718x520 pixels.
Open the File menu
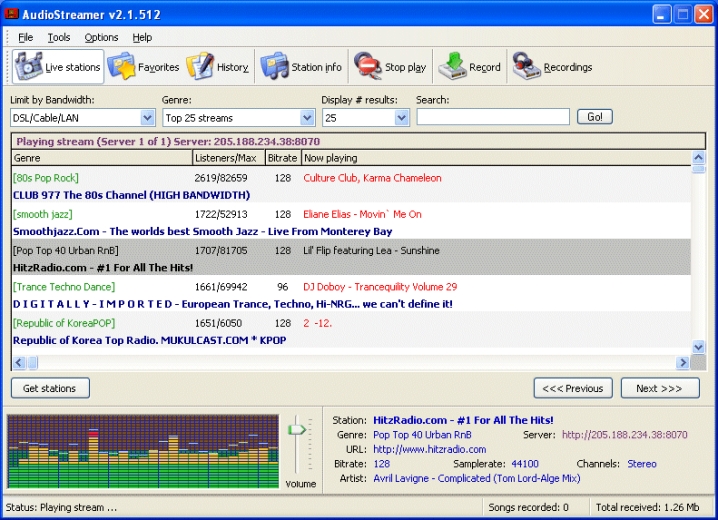tap(25, 37)
